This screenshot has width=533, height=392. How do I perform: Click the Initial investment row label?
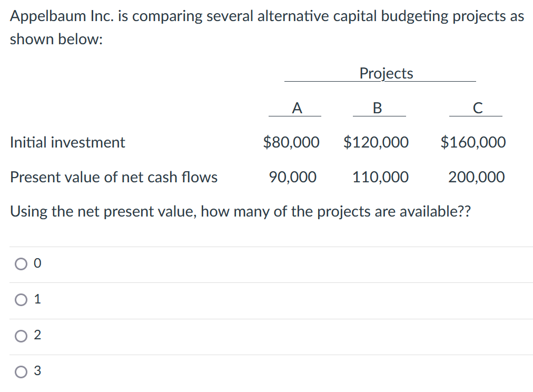pyautogui.click(x=67, y=142)
